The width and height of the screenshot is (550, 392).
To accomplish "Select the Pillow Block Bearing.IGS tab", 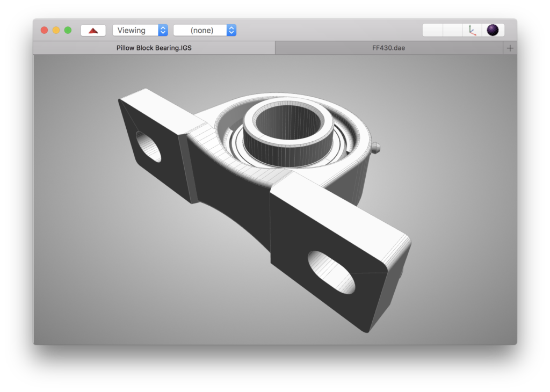I will coord(153,48).
